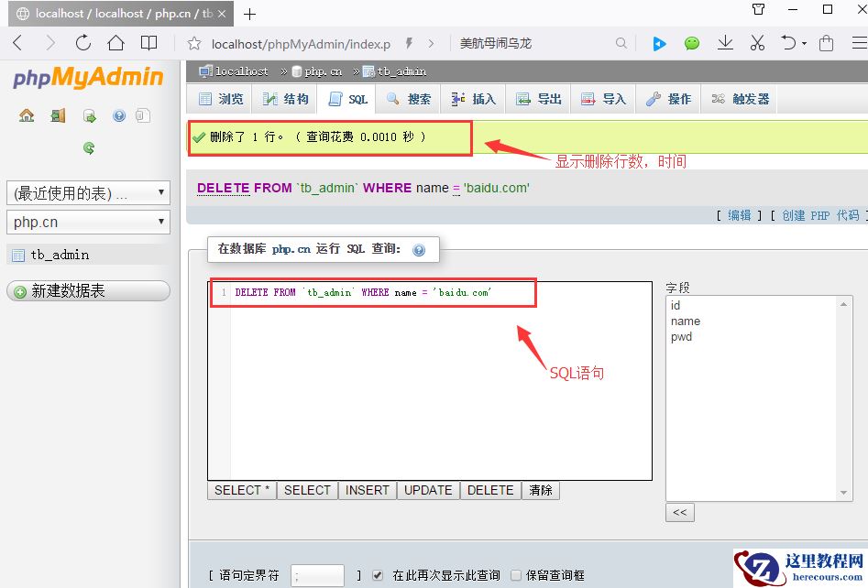Image resolution: width=868 pixels, height=588 pixels.
Task: Click the undo closed tab icon
Action: (788, 43)
